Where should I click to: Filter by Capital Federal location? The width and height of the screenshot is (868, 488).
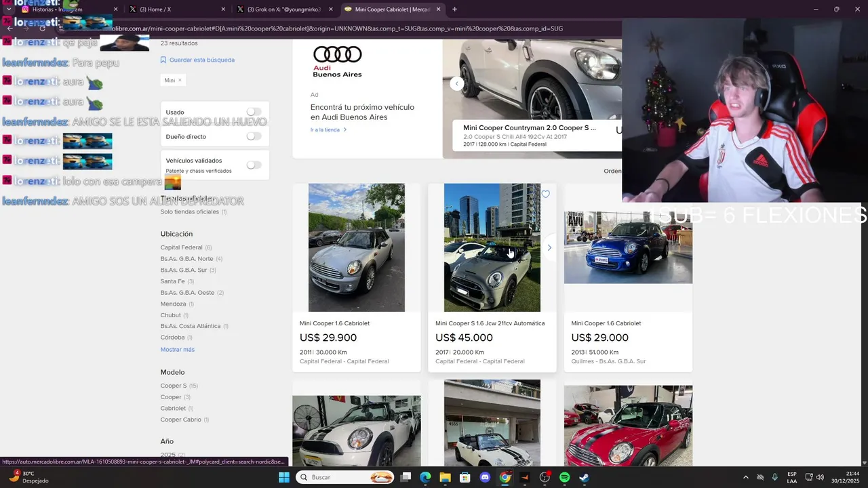(x=181, y=247)
